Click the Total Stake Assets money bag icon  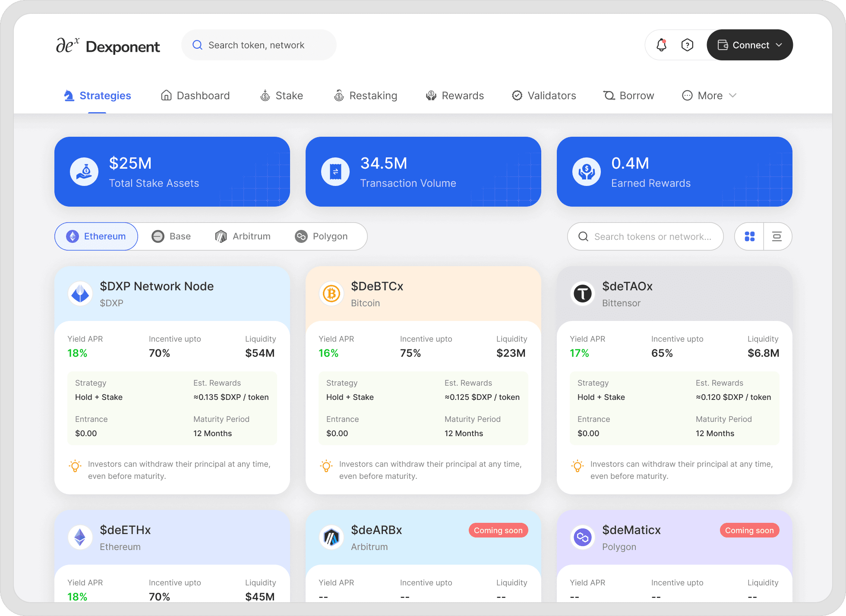coord(84,172)
